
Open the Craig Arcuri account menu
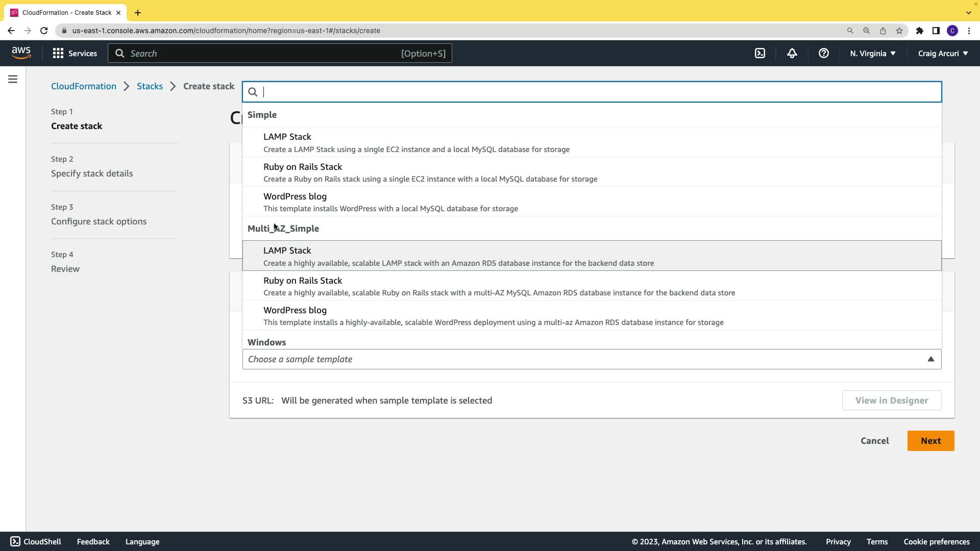942,53
